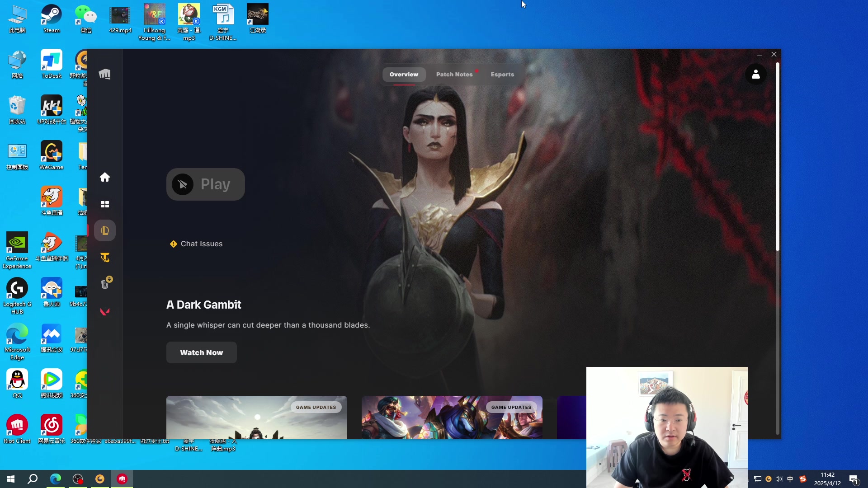Select the Logitech G HUB desktop icon
Viewport: 868px width, 488px height.
point(17,296)
